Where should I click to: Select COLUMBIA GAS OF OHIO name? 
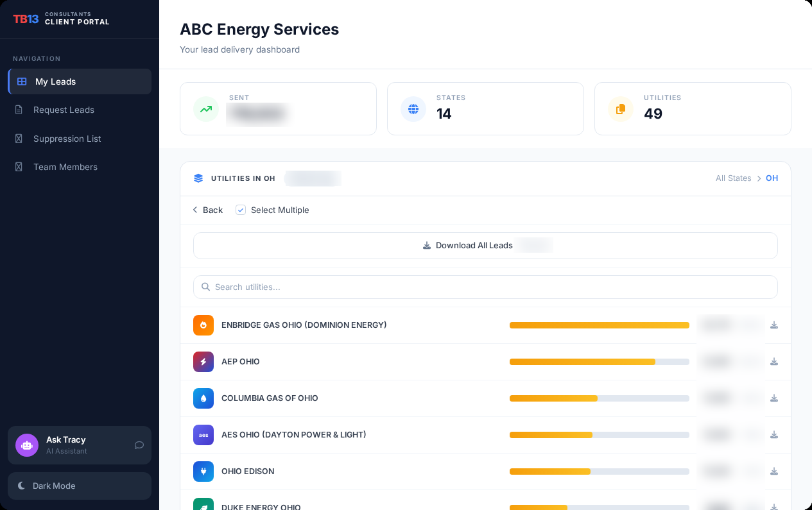[270, 398]
